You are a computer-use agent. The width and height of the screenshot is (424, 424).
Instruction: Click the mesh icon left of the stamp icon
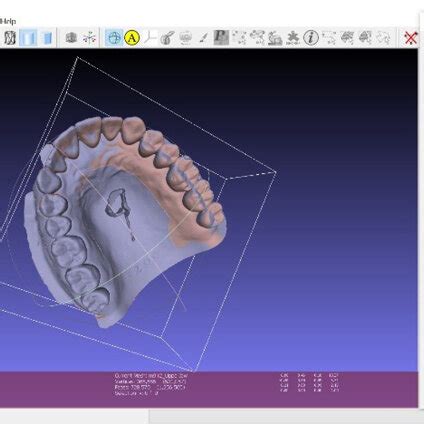click(257, 38)
